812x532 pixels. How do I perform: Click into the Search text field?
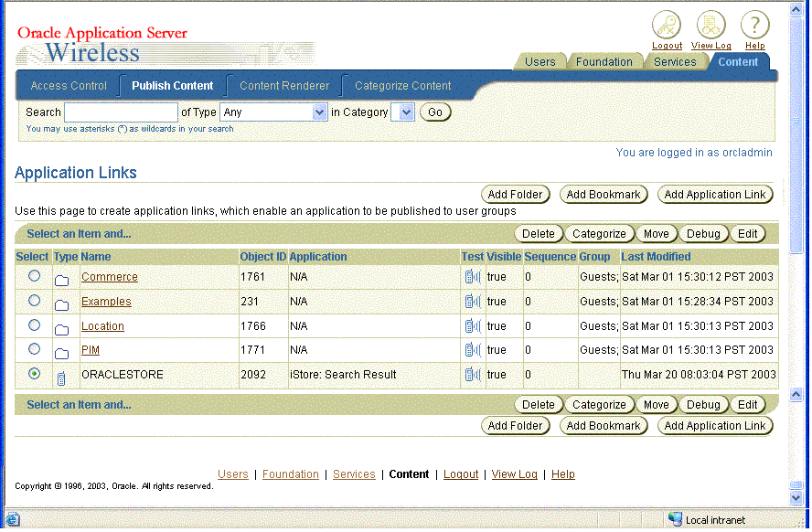point(121,112)
